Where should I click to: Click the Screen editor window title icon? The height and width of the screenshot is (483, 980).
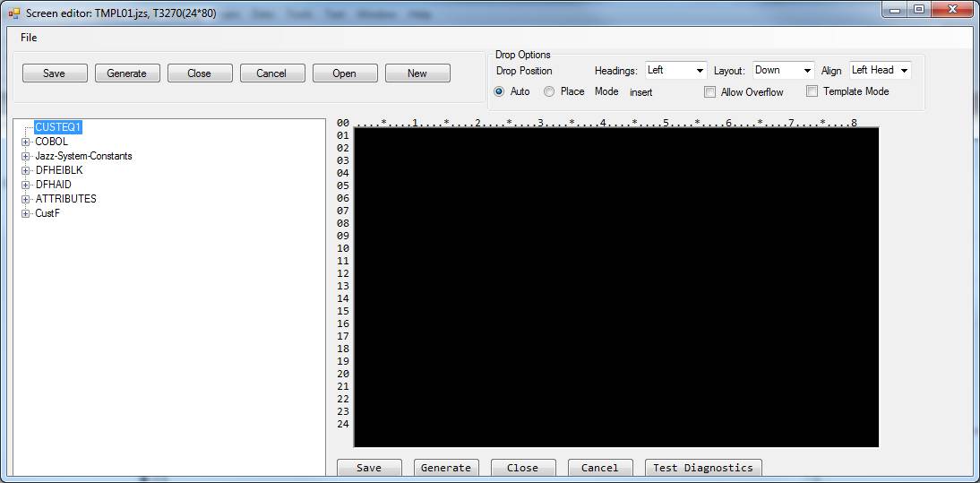(x=14, y=13)
